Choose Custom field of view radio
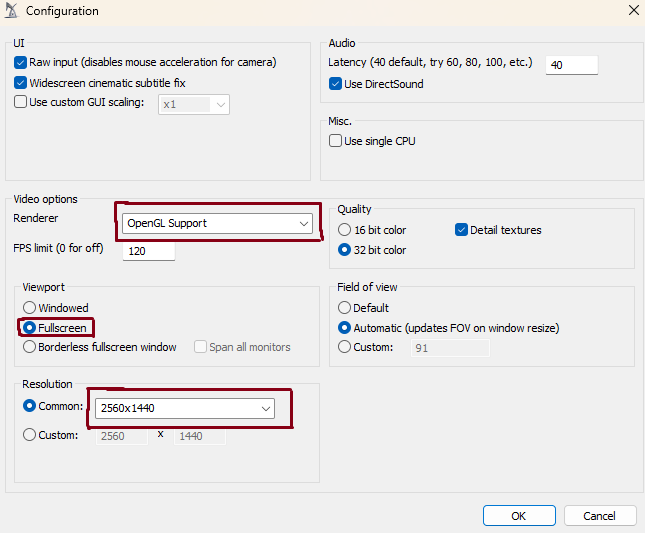This screenshot has height=533, width=645. pyautogui.click(x=344, y=347)
